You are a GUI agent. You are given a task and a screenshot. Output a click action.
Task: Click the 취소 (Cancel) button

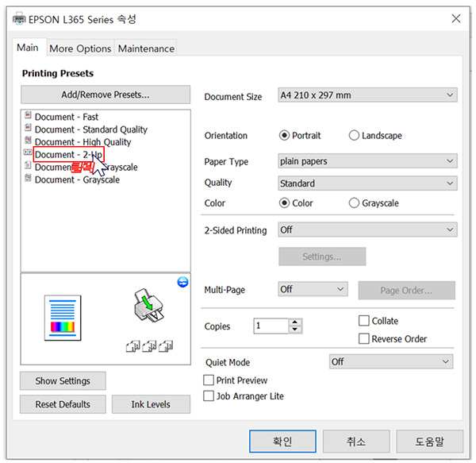pyautogui.click(x=356, y=441)
